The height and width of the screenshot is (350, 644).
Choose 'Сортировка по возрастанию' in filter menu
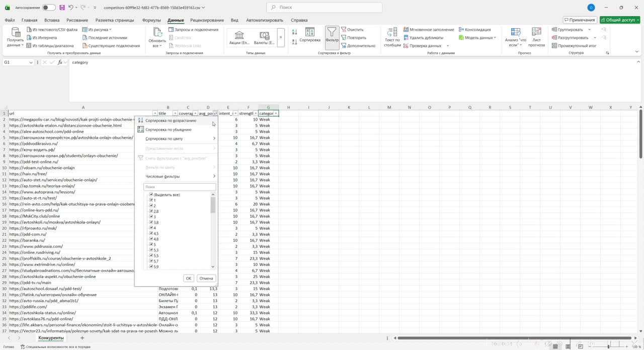pos(177,121)
